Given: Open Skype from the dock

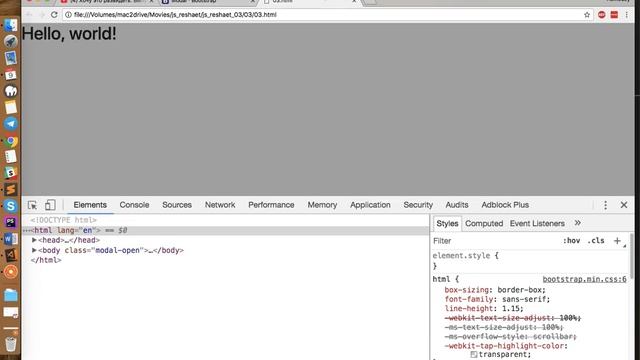Looking at the screenshot, I should [11, 206].
